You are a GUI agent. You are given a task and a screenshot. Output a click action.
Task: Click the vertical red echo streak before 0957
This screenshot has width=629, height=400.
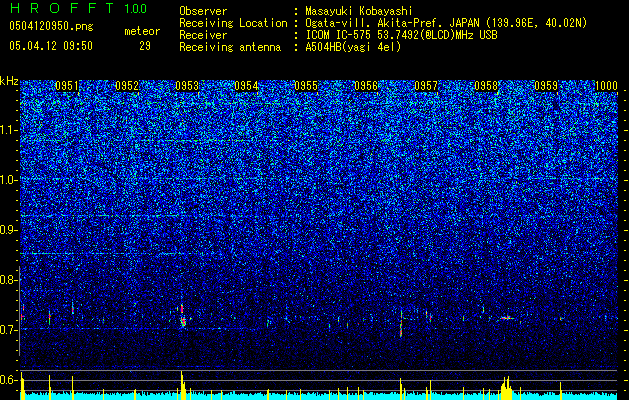[x=401, y=323]
